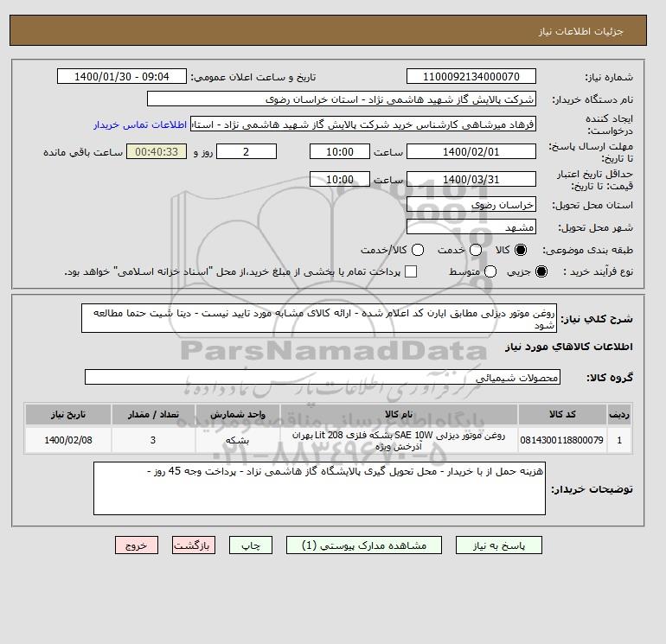Click the خروج exit button

tap(137, 545)
